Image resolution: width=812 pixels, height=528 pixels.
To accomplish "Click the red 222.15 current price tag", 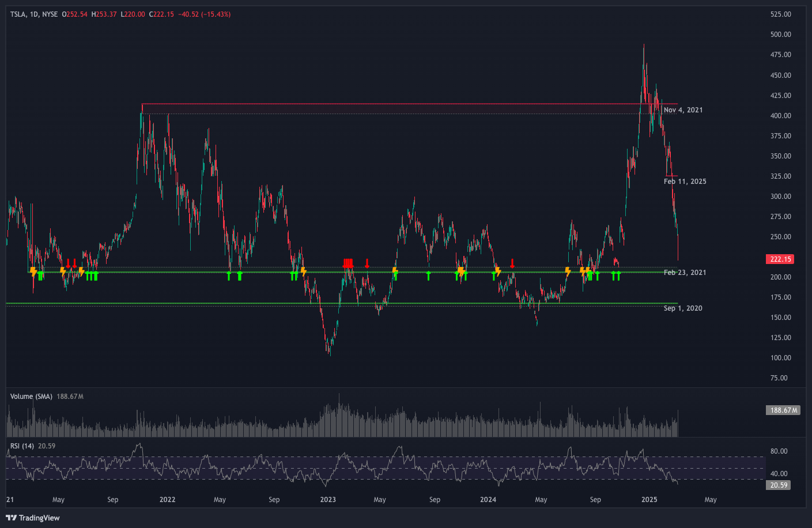I will click(x=780, y=259).
